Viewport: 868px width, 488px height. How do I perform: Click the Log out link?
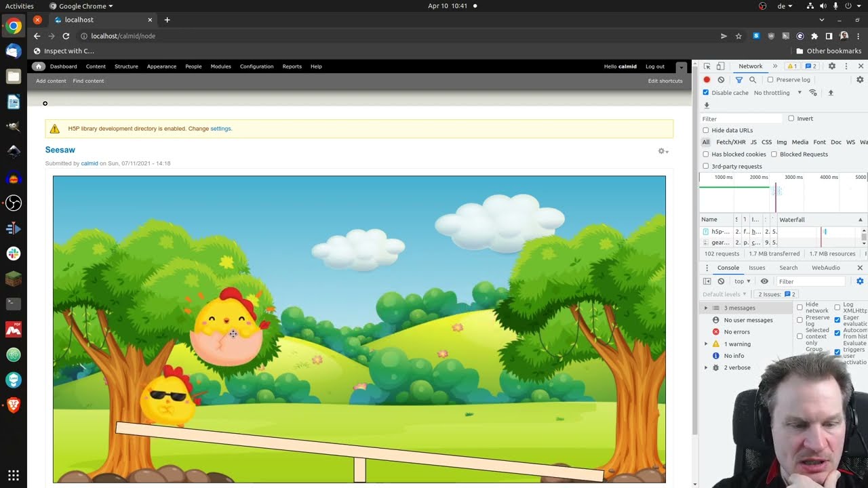tap(655, 66)
